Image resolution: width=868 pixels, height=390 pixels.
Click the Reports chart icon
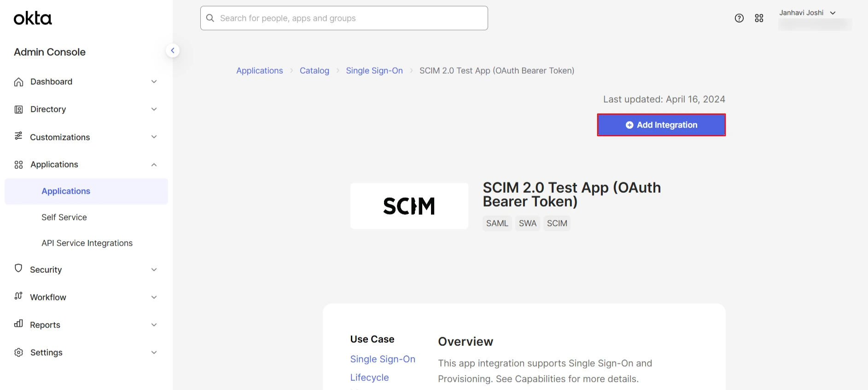pyautogui.click(x=18, y=323)
